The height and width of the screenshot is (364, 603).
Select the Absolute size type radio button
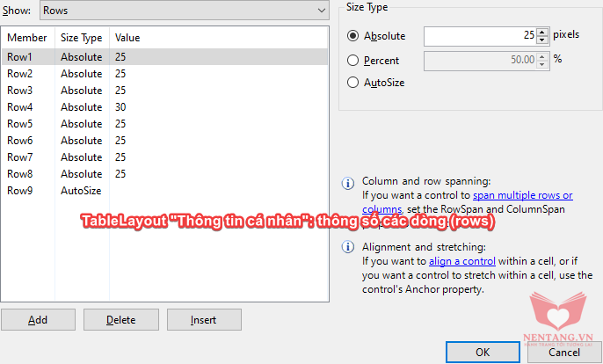click(x=352, y=36)
